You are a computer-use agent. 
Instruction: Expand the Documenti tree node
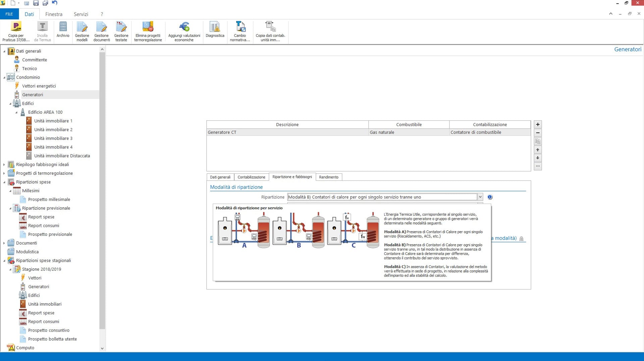pyautogui.click(x=4, y=243)
